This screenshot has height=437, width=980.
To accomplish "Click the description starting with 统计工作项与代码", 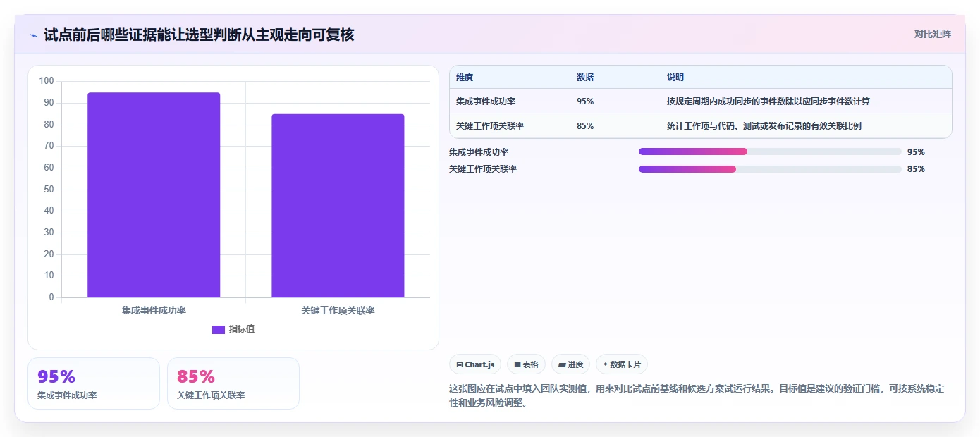I will (x=764, y=126).
